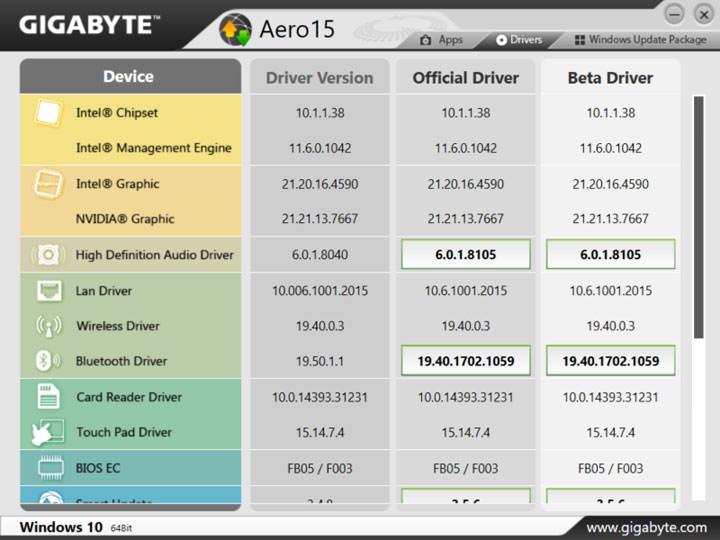
Task: Click the Aero15 smart update logo
Action: 236,29
